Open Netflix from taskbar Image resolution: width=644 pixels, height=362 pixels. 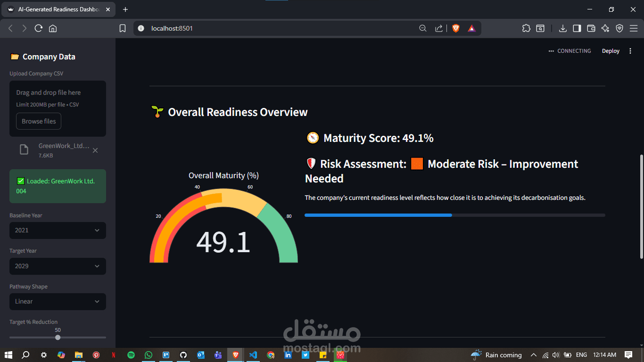(x=114, y=355)
